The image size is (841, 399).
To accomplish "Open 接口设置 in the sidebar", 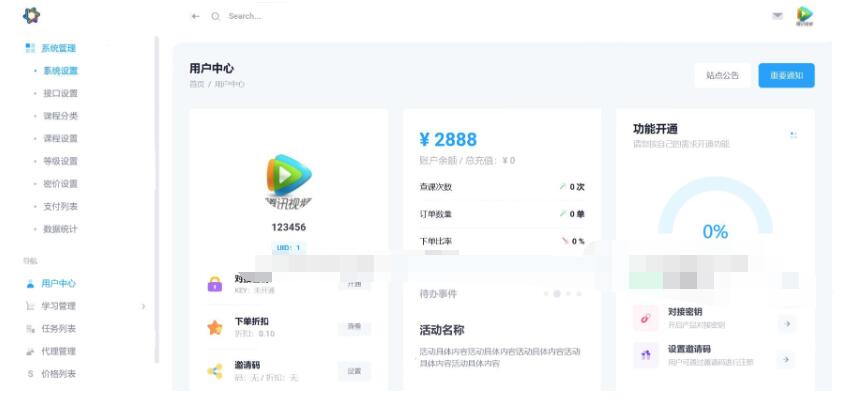I will (60, 93).
